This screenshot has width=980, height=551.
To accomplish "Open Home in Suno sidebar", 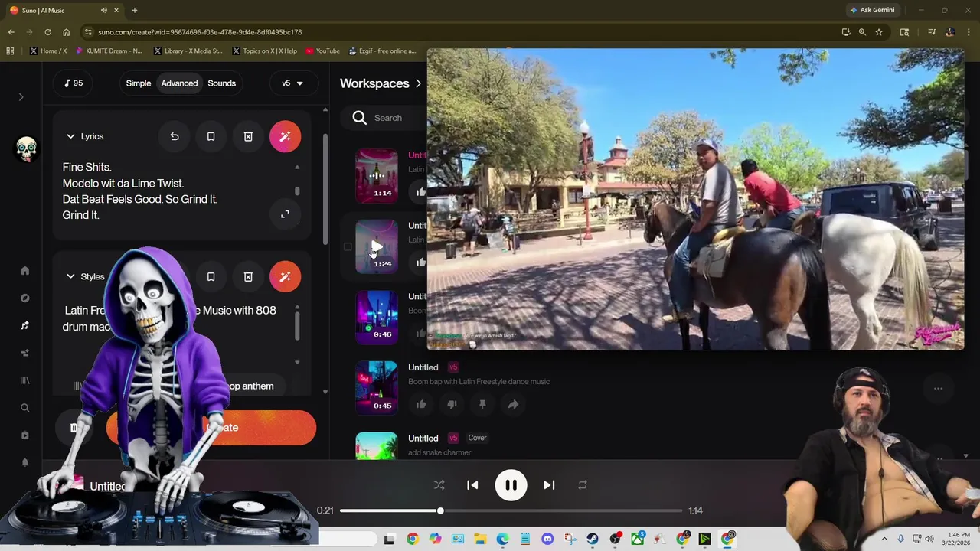I will pos(24,270).
